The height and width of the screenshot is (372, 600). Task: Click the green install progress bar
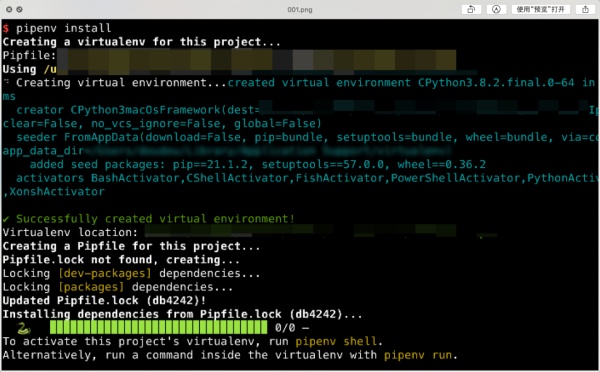[158, 328]
